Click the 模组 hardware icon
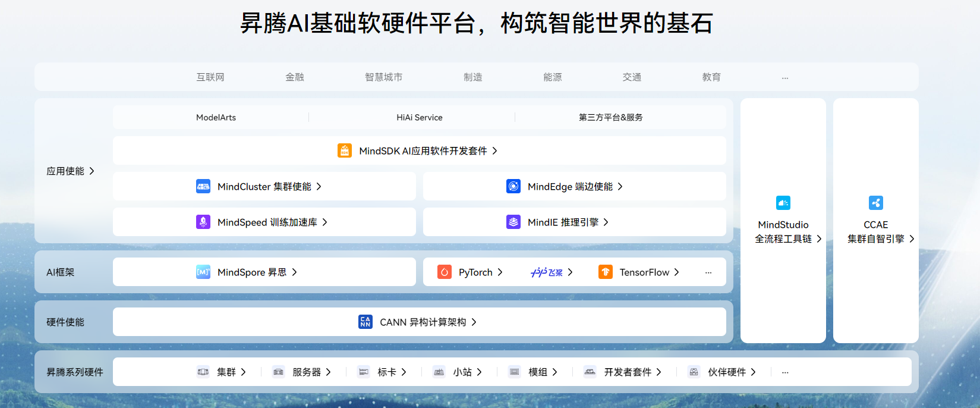 (x=515, y=372)
